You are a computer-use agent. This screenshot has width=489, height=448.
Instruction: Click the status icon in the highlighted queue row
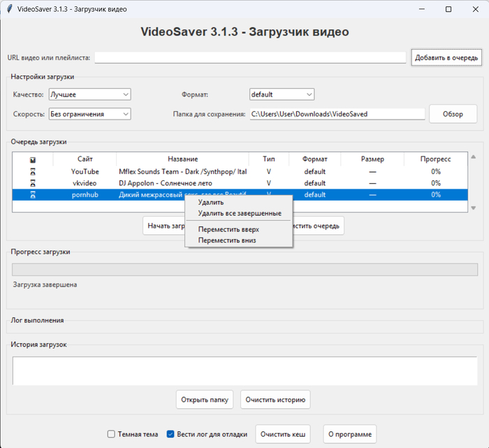pyautogui.click(x=33, y=195)
